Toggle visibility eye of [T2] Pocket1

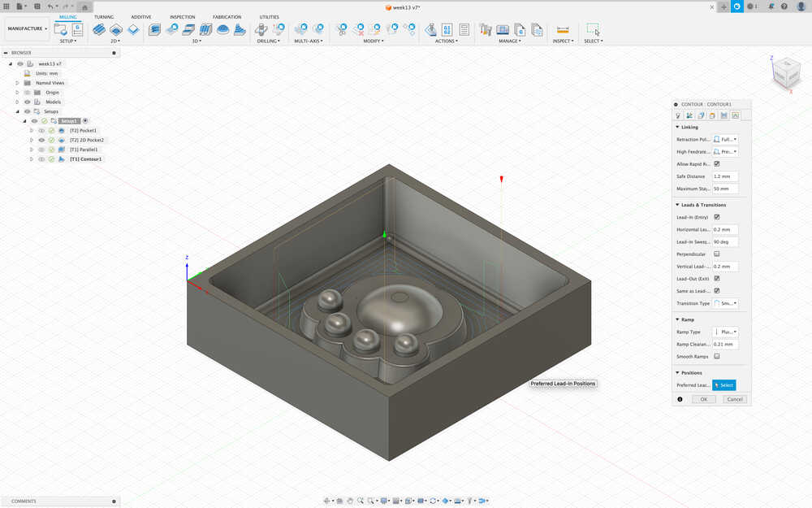point(42,131)
